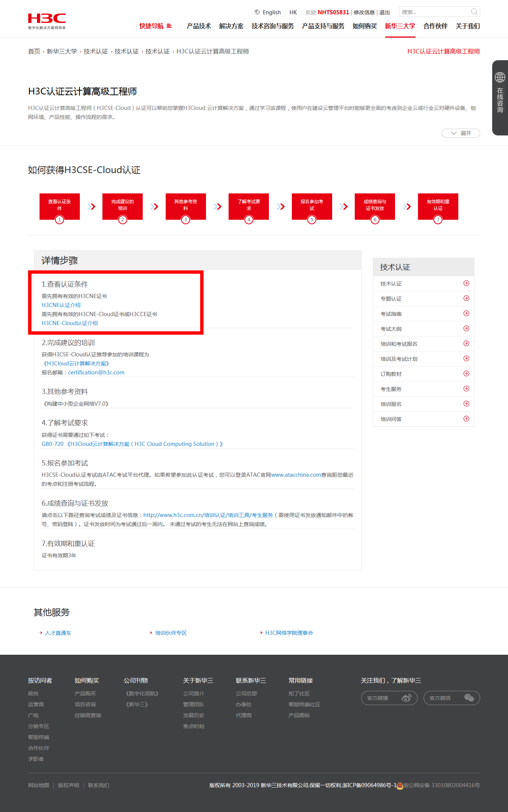Image resolution: width=508 pixels, height=812 pixels.
Task: Select step 7 有效期和重认证 tile
Action: pos(438,207)
